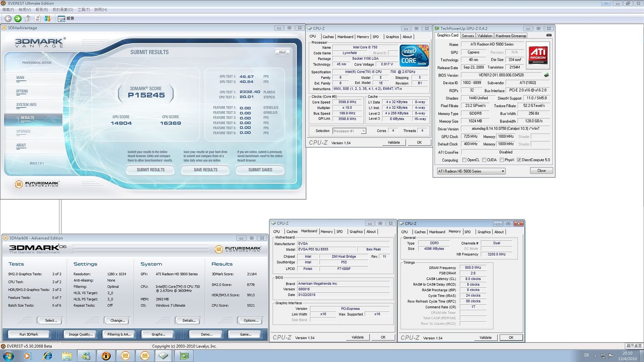Image resolution: width=644 pixels, height=362 pixels.
Task: Switch to the Sensors tab in GPU-Z
Action: pos(468,36)
